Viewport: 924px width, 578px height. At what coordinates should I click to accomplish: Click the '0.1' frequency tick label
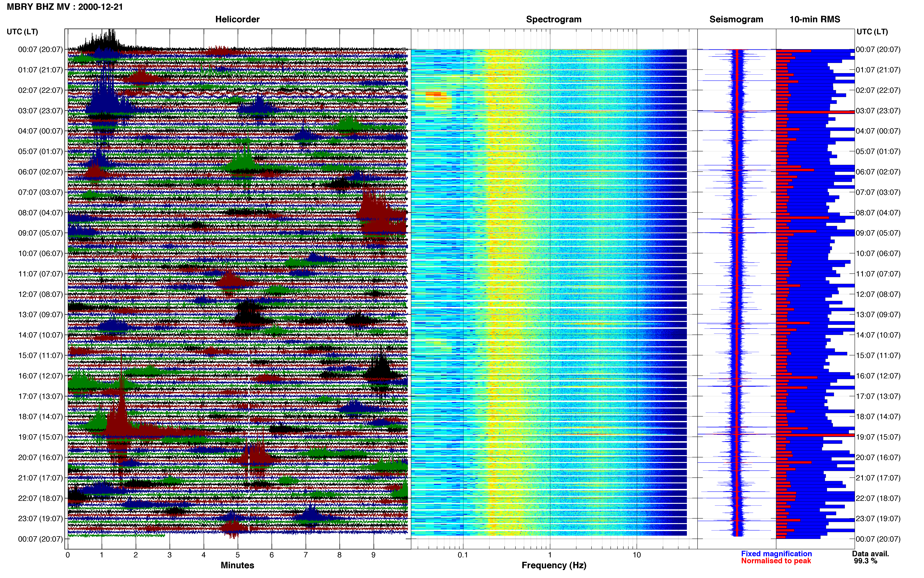point(463,555)
